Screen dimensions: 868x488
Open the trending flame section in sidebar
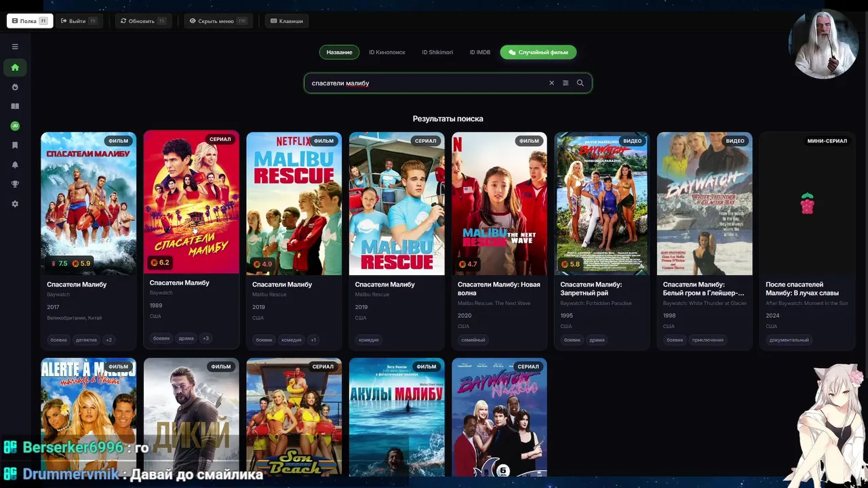point(15,87)
